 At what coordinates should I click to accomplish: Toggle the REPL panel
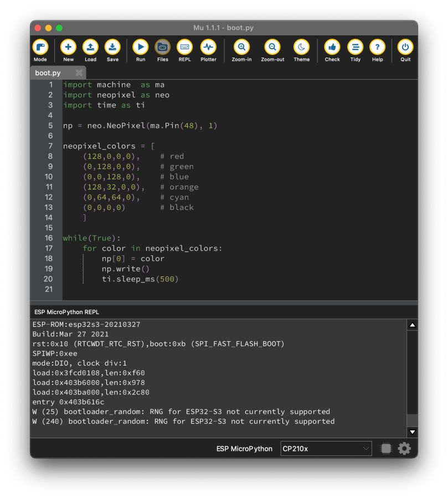tap(185, 50)
